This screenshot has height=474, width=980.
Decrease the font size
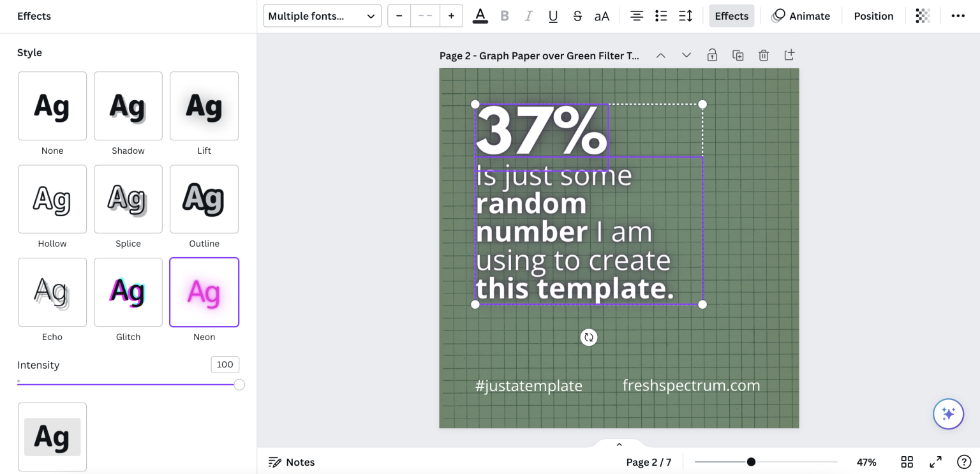398,15
